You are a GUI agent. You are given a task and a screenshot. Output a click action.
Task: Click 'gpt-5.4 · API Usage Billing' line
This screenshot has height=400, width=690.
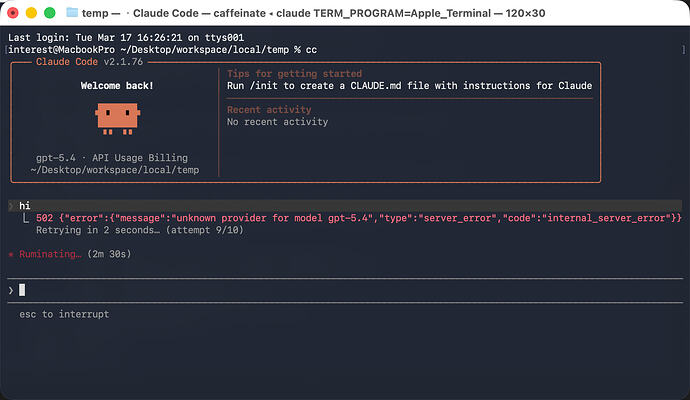pyautogui.click(x=112, y=158)
